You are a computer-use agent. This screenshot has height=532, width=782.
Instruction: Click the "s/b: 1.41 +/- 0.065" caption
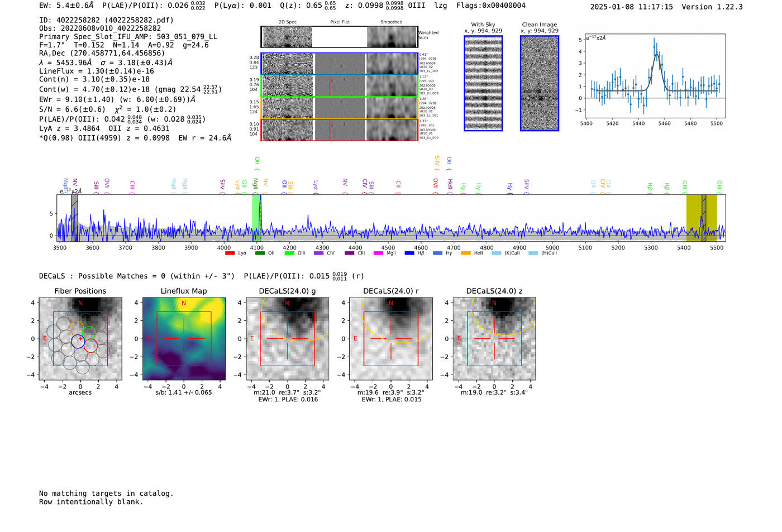(x=184, y=392)
